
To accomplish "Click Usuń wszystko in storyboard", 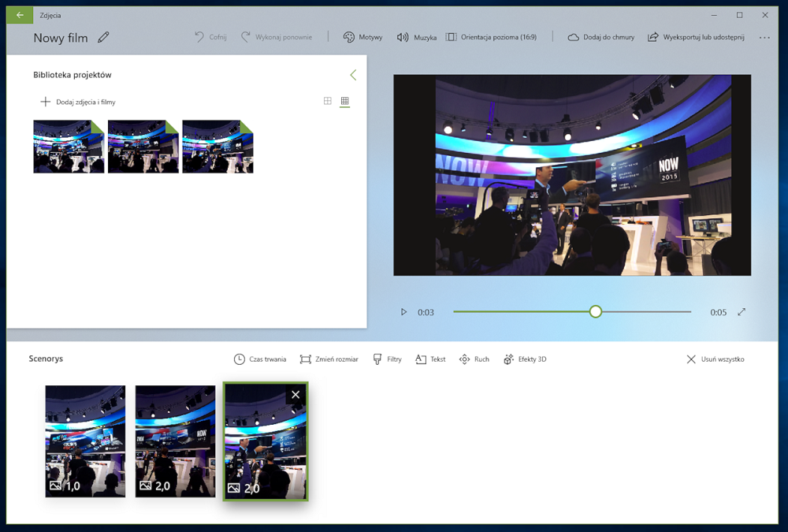I will pyautogui.click(x=716, y=359).
